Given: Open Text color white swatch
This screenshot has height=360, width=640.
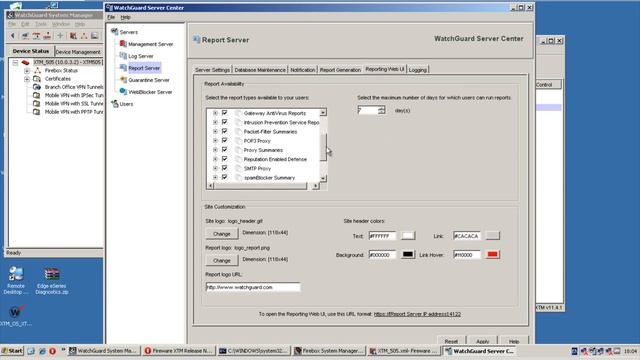Looking at the screenshot, I should click(408, 236).
